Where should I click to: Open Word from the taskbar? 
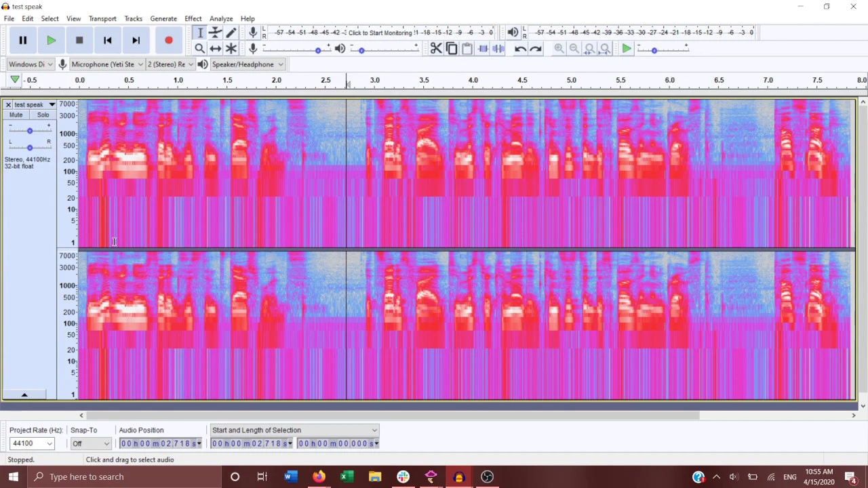(x=290, y=476)
